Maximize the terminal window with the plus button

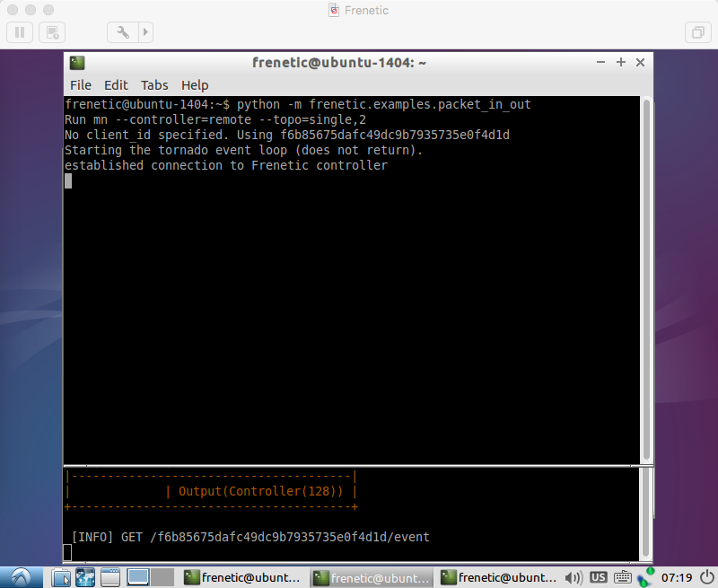tap(621, 62)
